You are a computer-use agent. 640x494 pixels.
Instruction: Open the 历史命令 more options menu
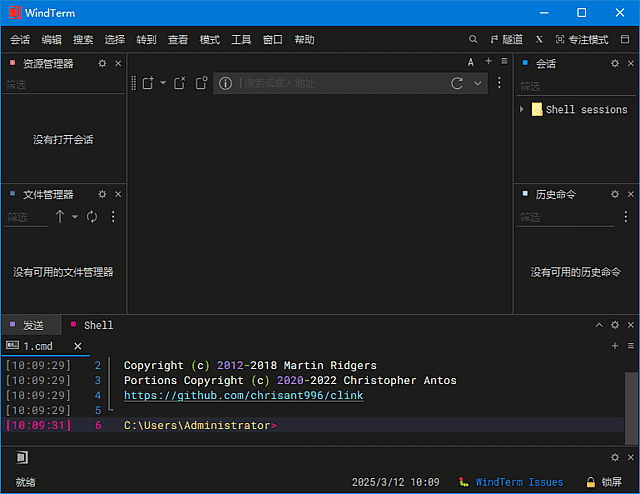(x=626, y=216)
